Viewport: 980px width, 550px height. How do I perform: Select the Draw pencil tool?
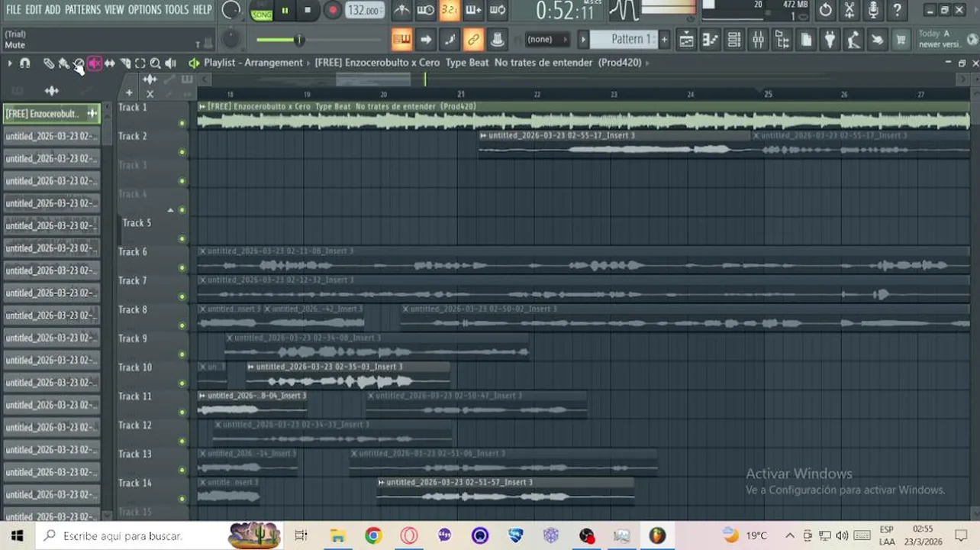click(x=48, y=64)
